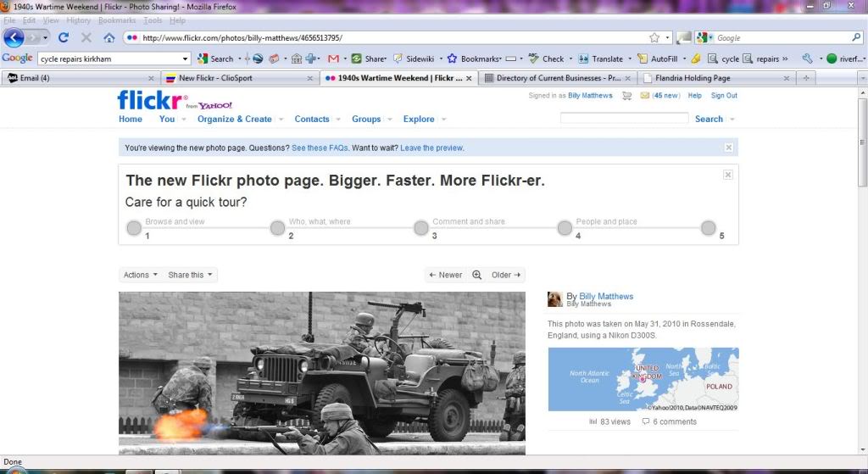Select tour step 1 Browse and view
868x474 pixels.
point(134,228)
